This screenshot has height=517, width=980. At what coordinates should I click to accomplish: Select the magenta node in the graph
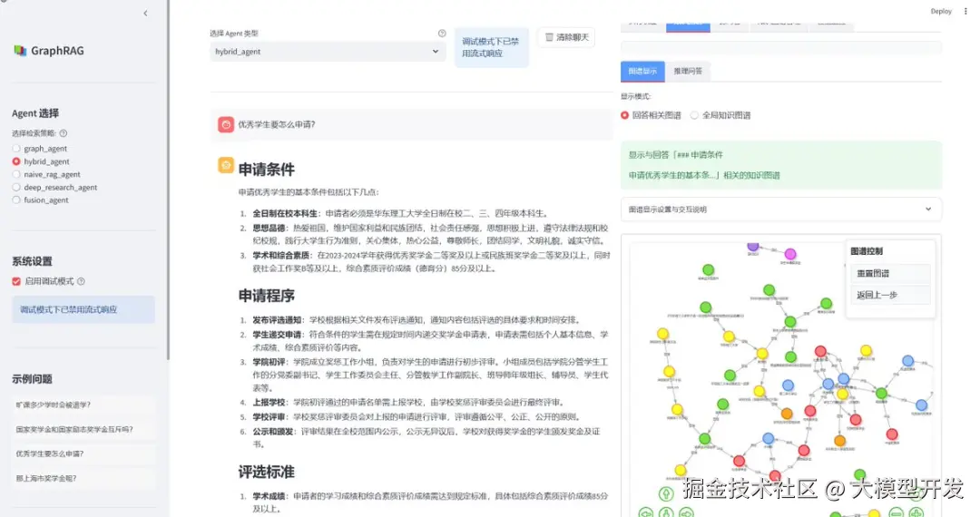pos(790,254)
